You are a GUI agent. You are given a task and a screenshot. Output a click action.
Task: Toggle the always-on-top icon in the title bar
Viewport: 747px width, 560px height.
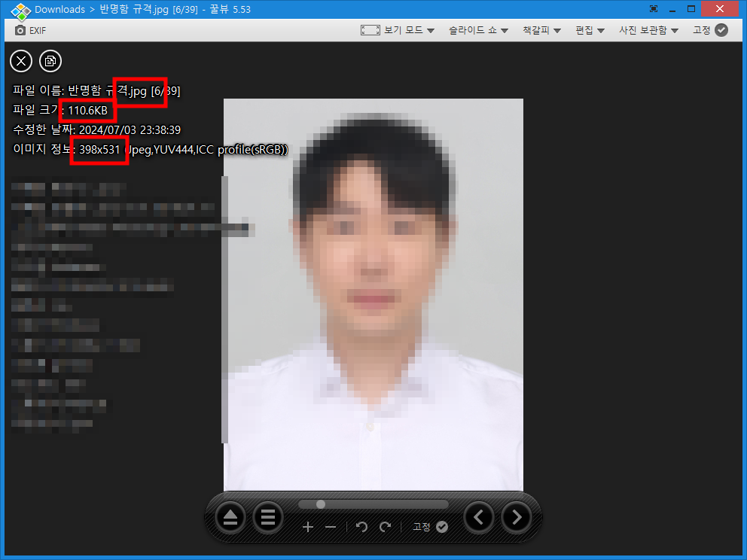click(x=653, y=8)
